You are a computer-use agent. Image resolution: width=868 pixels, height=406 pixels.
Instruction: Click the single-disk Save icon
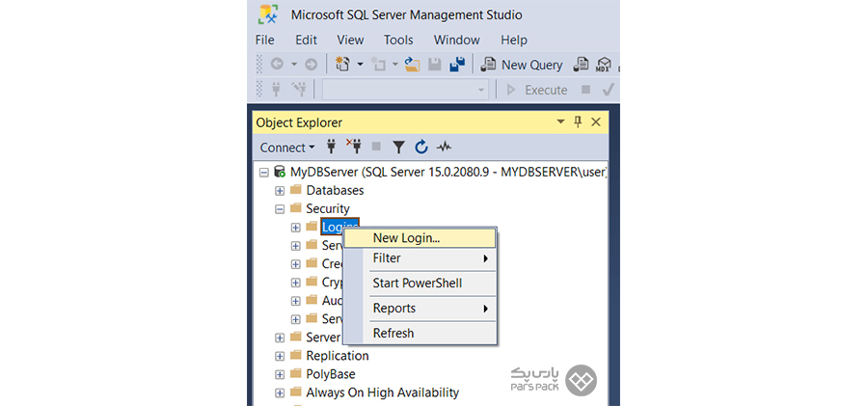(x=435, y=65)
